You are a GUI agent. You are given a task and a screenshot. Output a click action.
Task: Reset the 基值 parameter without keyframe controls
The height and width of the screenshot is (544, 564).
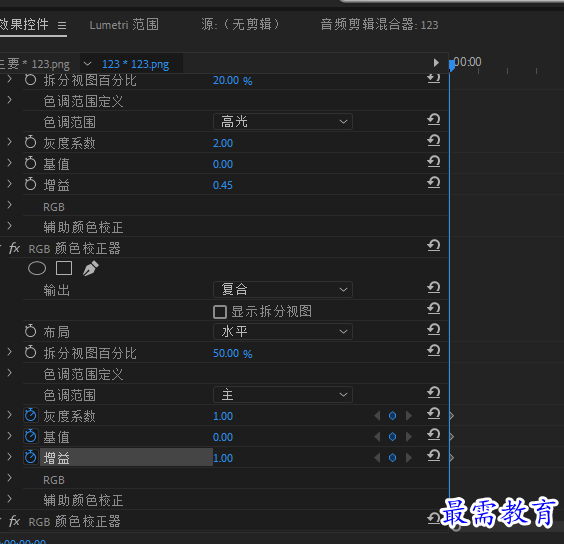coord(434,161)
